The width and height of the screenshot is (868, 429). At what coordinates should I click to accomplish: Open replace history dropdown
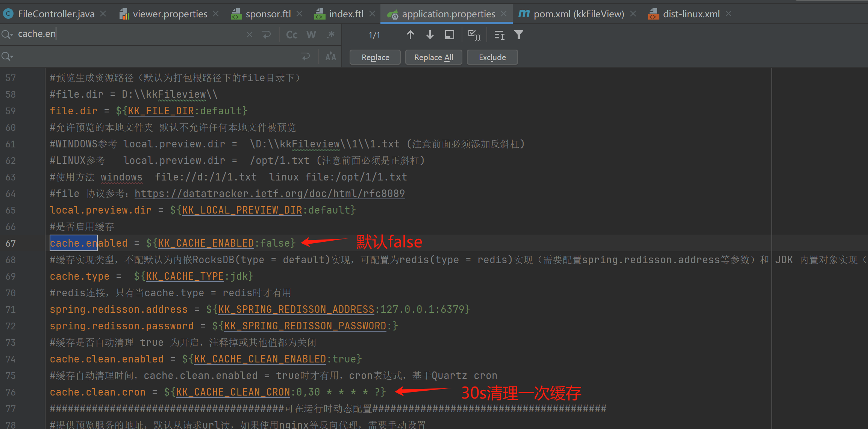(x=7, y=57)
